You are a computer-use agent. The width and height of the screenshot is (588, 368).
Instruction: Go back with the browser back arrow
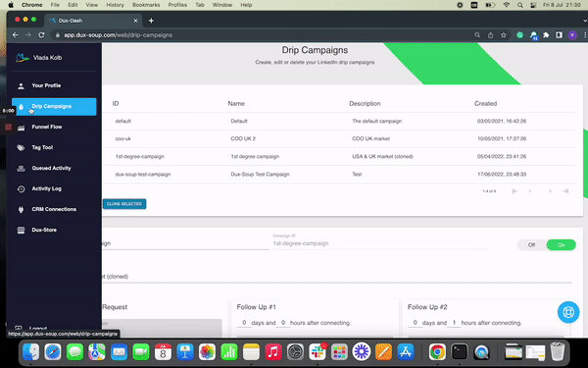16,35
